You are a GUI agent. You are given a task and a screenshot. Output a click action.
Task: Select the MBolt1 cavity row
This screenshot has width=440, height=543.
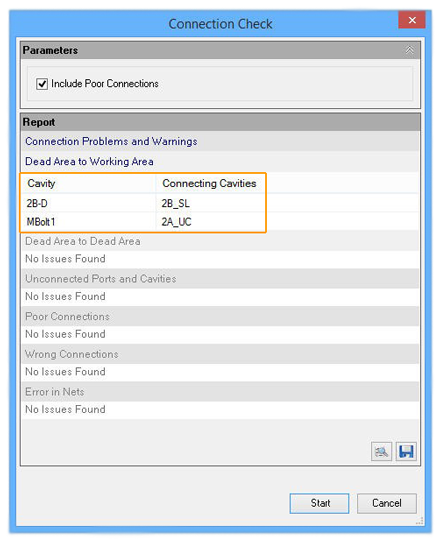click(x=143, y=222)
